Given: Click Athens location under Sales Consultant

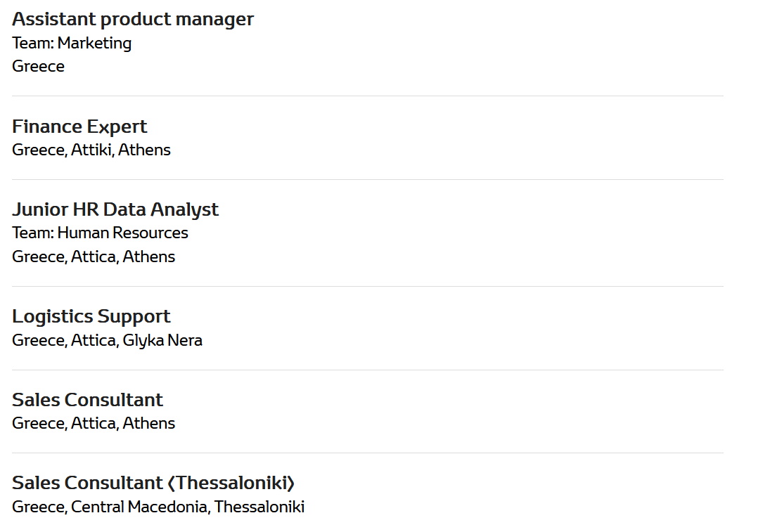Looking at the screenshot, I should [148, 423].
